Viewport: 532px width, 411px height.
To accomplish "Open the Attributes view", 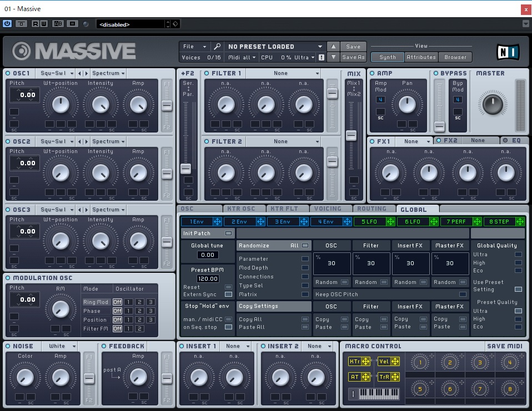I will tap(421, 57).
